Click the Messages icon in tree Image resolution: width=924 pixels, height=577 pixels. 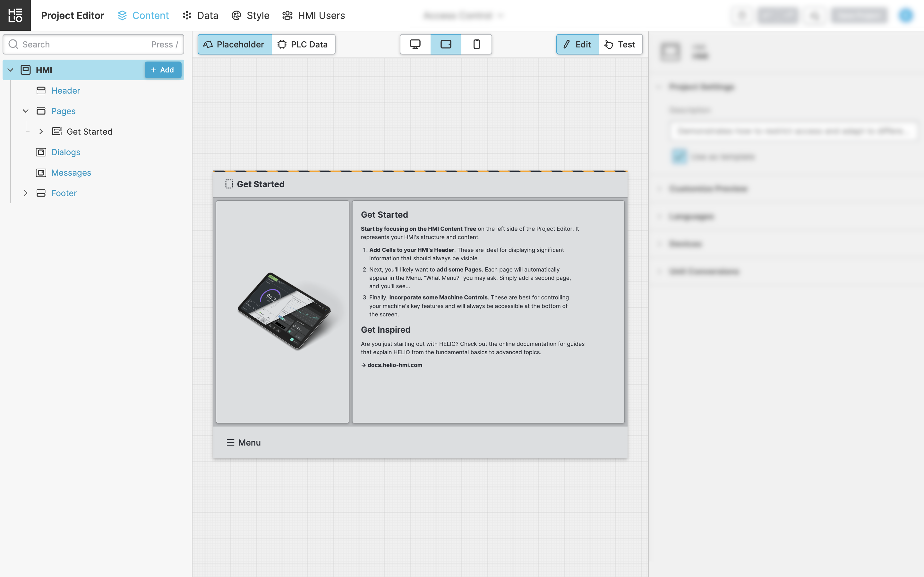click(x=41, y=173)
